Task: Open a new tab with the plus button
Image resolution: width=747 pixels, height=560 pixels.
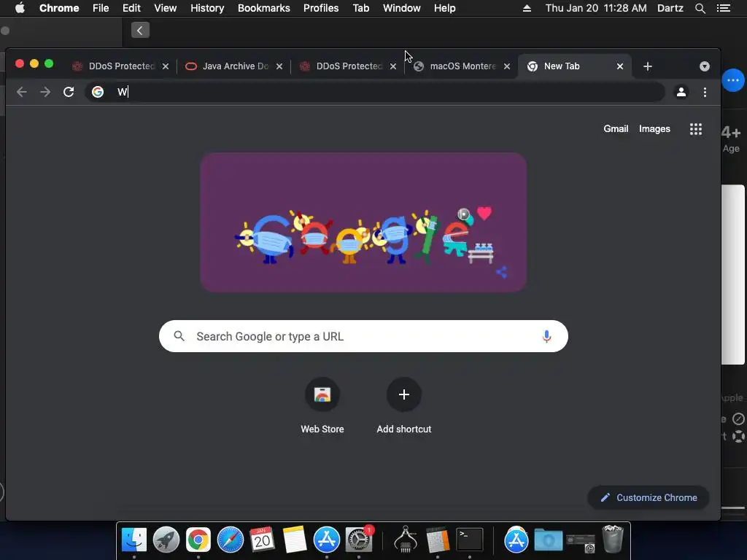Action: click(648, 66)
